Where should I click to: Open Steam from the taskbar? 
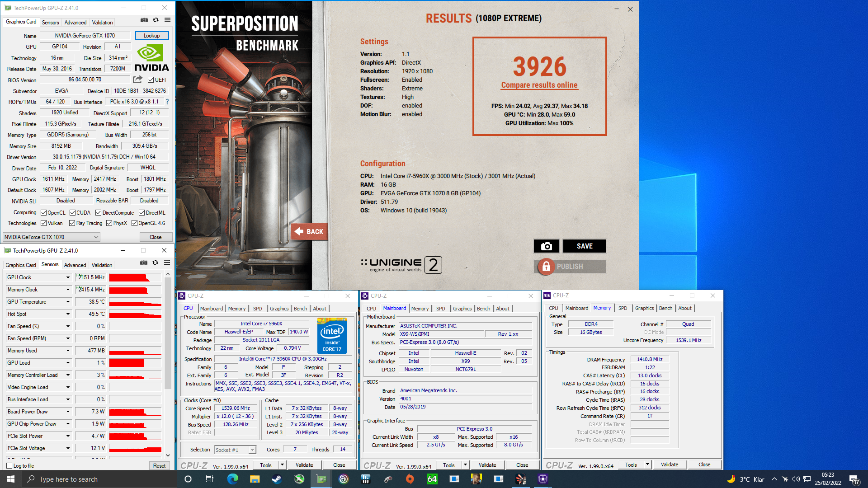277,479
